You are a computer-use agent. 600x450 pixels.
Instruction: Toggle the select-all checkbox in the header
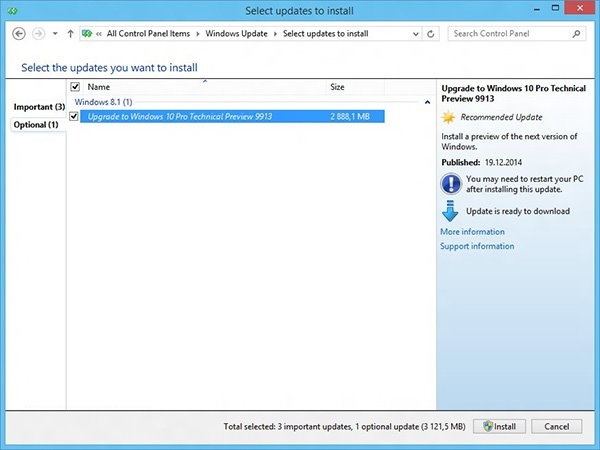pyautogui.click(x=75, y=87)
